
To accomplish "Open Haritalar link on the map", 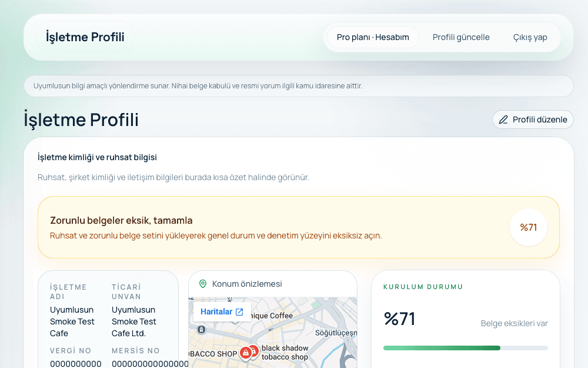I will (x=222, y=311).
